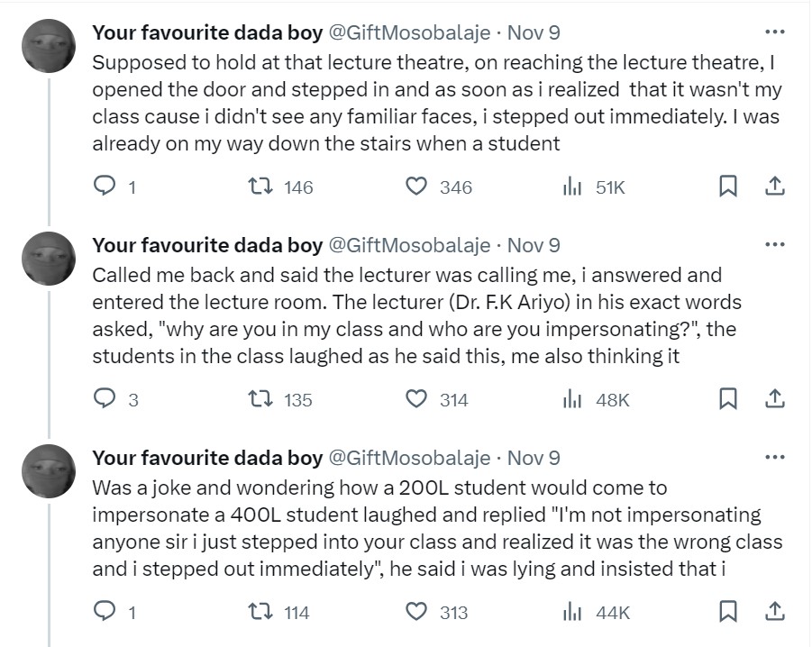Share the first tweet
The width and height of the screenshot is (812, 647).
(773, 187)
